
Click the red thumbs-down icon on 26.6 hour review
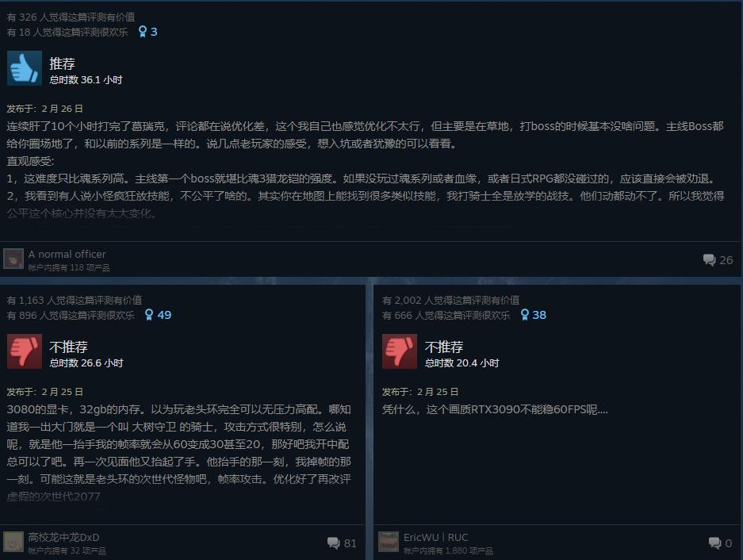pyautogui.click(x=25, y=351)
